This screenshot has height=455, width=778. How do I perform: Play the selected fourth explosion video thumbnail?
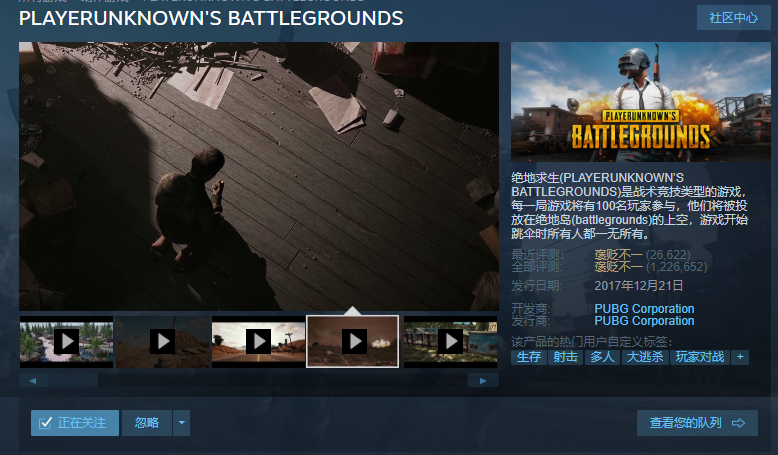353,341
